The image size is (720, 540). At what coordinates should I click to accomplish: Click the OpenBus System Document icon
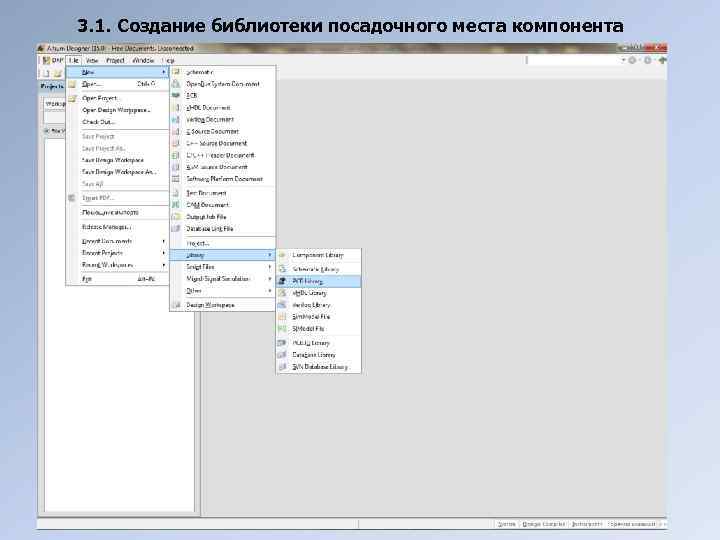click(176, 84)
